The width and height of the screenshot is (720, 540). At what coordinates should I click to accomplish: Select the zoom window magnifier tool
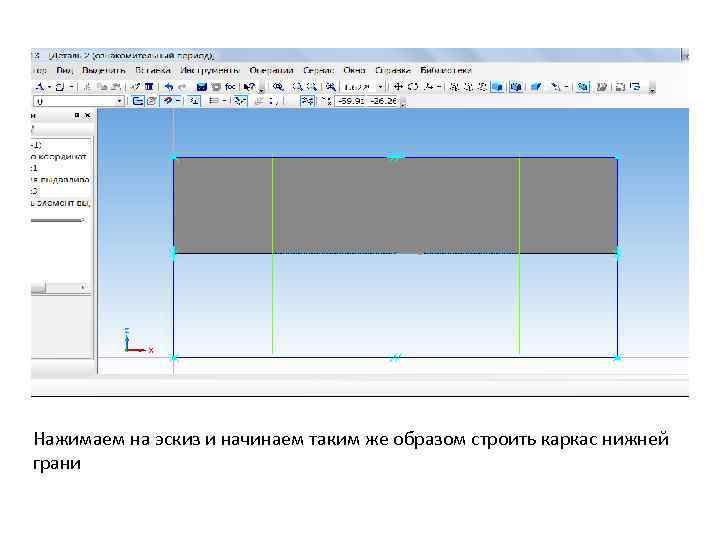[278, 86]
